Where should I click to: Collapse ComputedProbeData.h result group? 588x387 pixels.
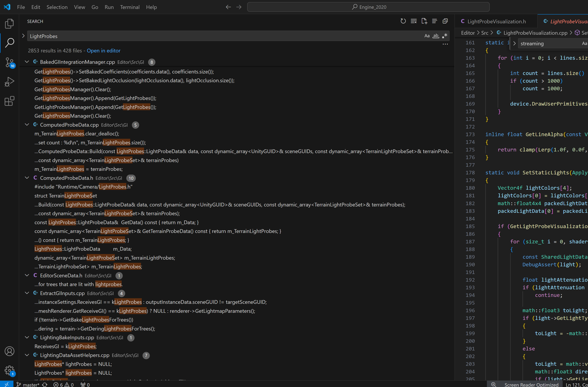27,178
